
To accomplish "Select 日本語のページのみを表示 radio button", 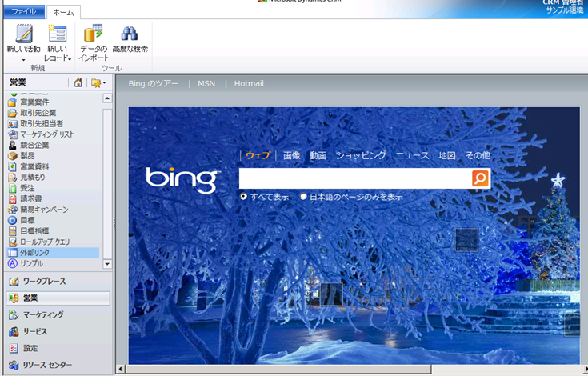I will click(303, 196).
